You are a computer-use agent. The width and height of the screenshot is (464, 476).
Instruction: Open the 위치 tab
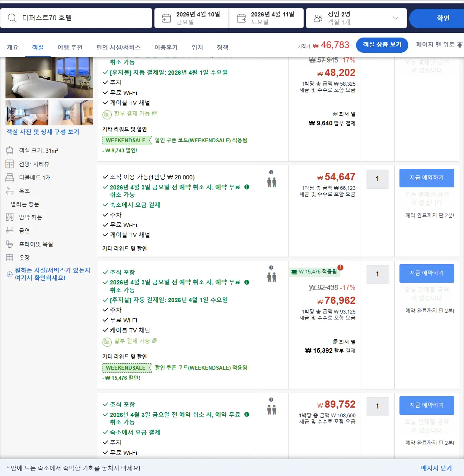[197, 47]
